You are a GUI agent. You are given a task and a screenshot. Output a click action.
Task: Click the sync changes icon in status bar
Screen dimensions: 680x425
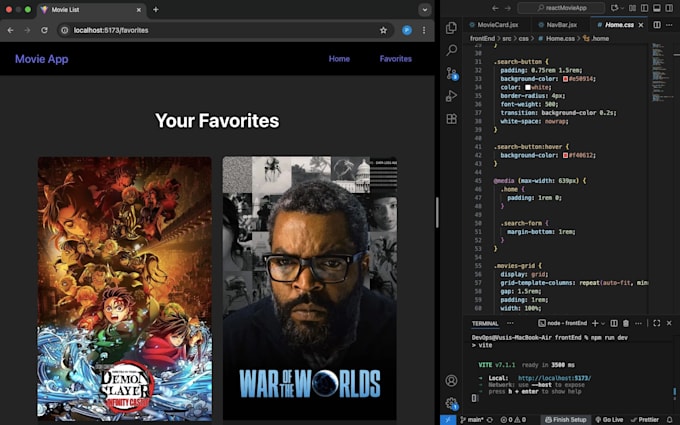490,420
